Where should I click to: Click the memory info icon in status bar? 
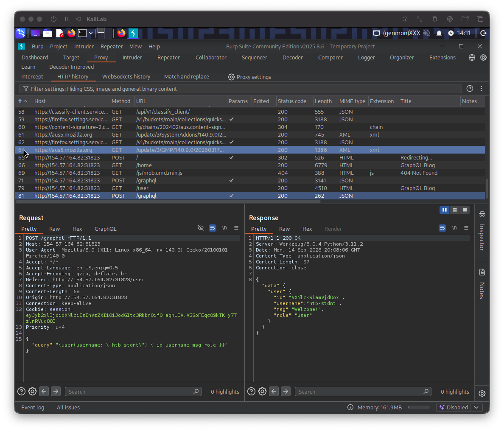(350, 407)
